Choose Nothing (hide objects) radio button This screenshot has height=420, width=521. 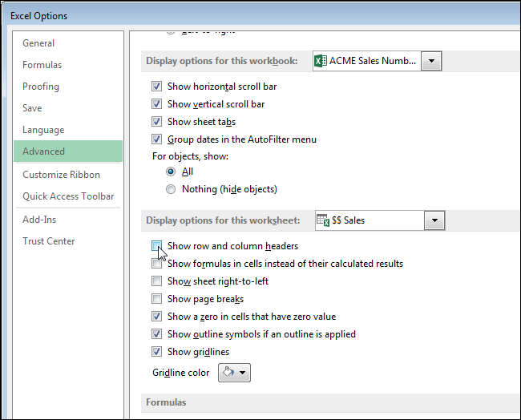click(x=171, y=189)
